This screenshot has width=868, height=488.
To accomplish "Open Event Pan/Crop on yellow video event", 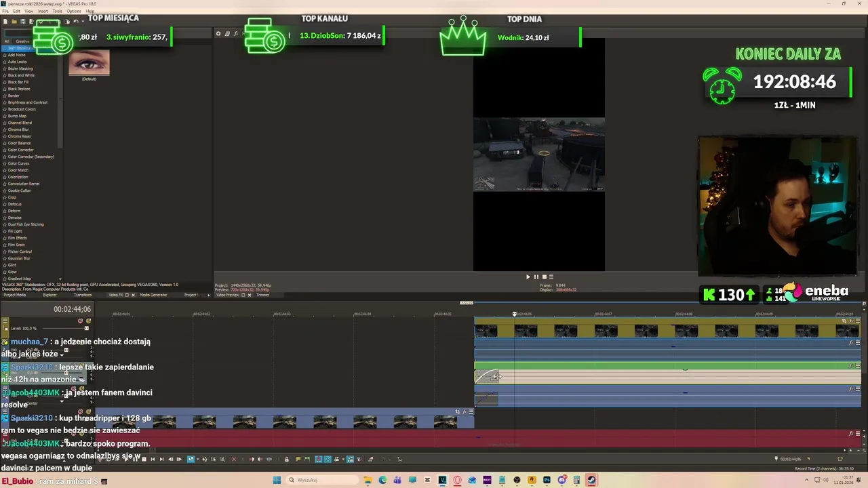I will tap(844, 321).
